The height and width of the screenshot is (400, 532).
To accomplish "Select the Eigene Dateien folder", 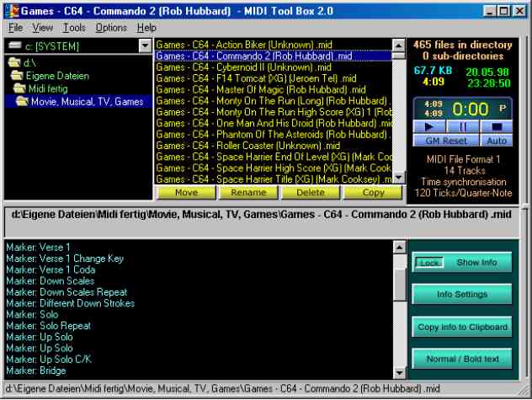I will click(51, 76).
